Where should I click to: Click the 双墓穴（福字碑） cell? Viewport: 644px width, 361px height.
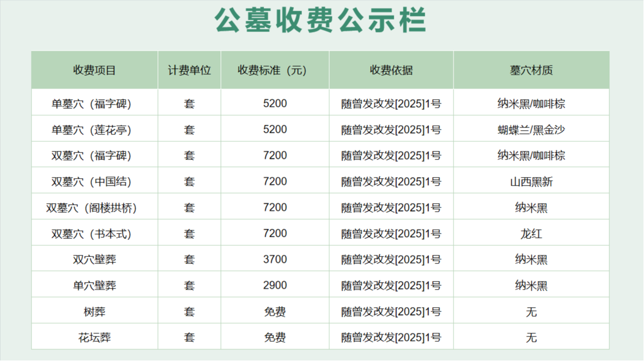(94, 155)
